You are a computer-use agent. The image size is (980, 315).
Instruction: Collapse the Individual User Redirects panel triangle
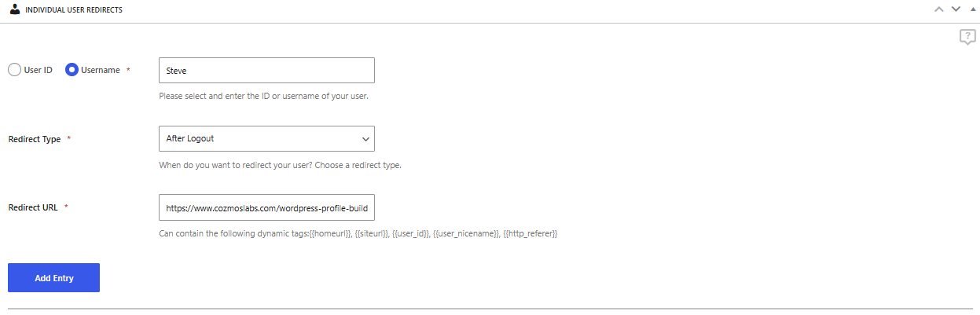(x=973, y=9)
